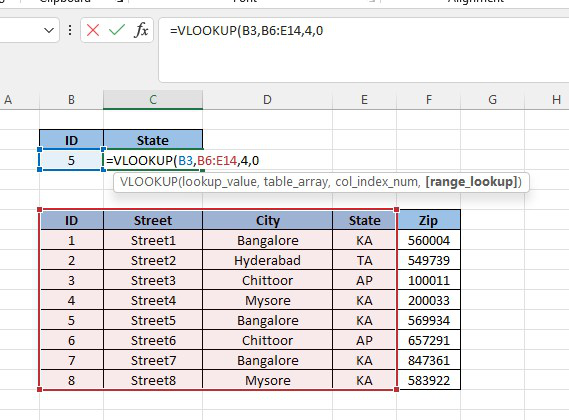Select the ID cell 8 in the data table

(71, 380)
